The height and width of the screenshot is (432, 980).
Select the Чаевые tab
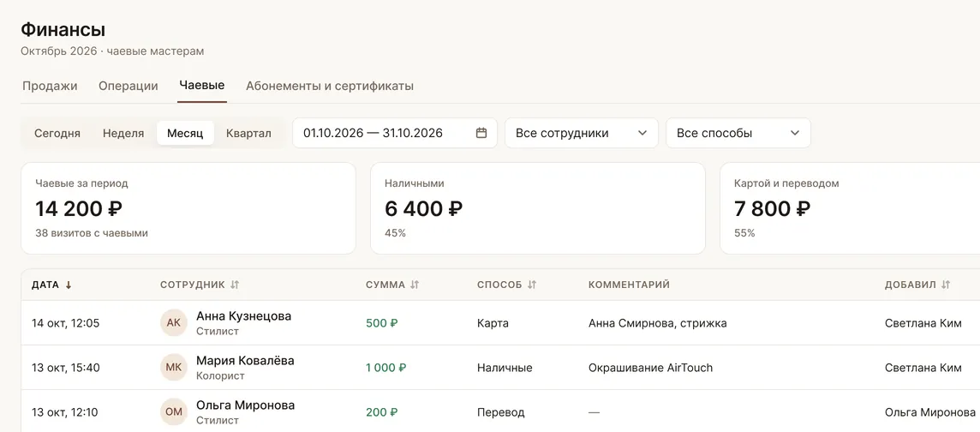(202, 85)
